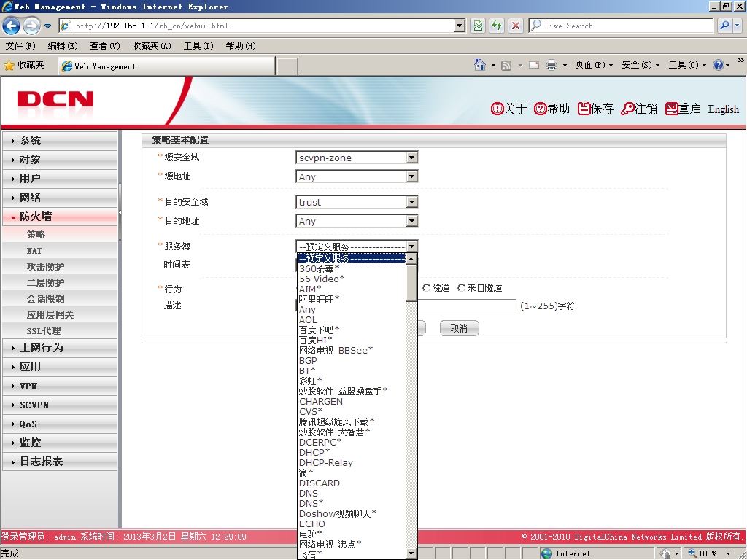Click the Print icon

(551, 65)
